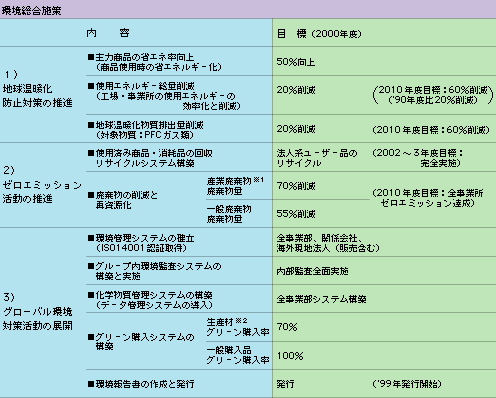The image size is (496, 398).
Task: Select '使用済み商品・消耗品の回収' row text
Action: click(x=150, y=158)
